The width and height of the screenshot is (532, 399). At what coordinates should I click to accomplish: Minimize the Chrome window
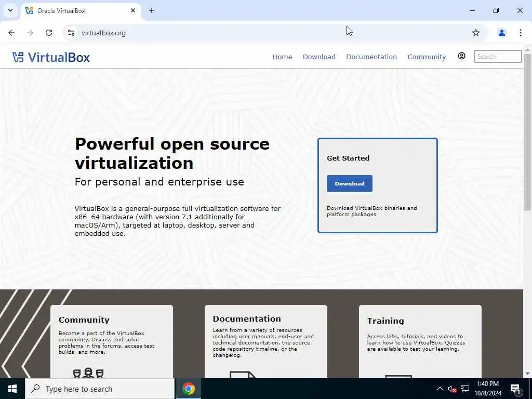pyautogui.click(x=472, y=10)
